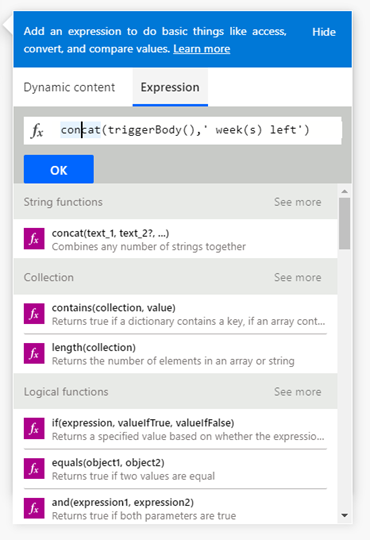This screenshot has width=370, height=540.
Task: Click the scroll up arrow of function list
Action: [344, 191]
